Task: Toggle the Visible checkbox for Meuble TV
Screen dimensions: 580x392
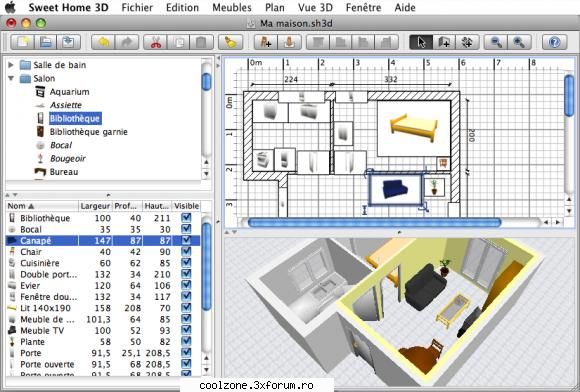Action: point(186,330)
